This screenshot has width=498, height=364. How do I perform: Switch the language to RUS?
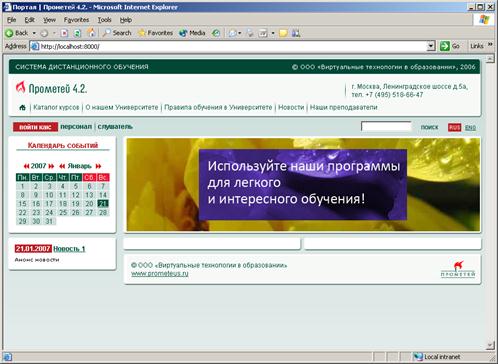(x=454, y=127)
